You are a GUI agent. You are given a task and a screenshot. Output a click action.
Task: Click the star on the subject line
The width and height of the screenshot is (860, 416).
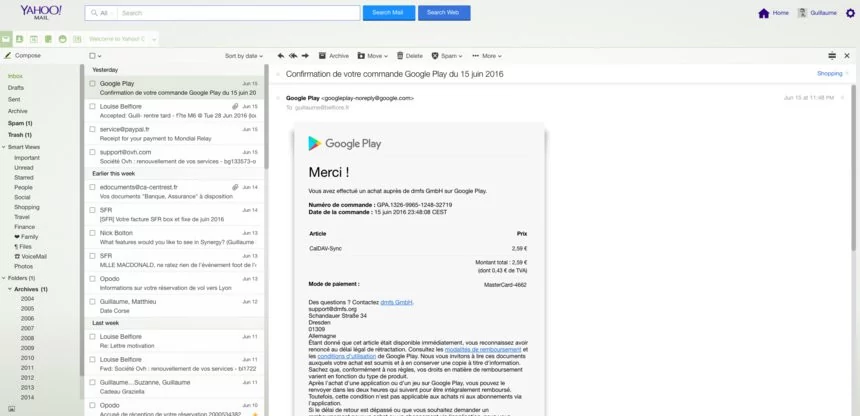coord(278,74)
